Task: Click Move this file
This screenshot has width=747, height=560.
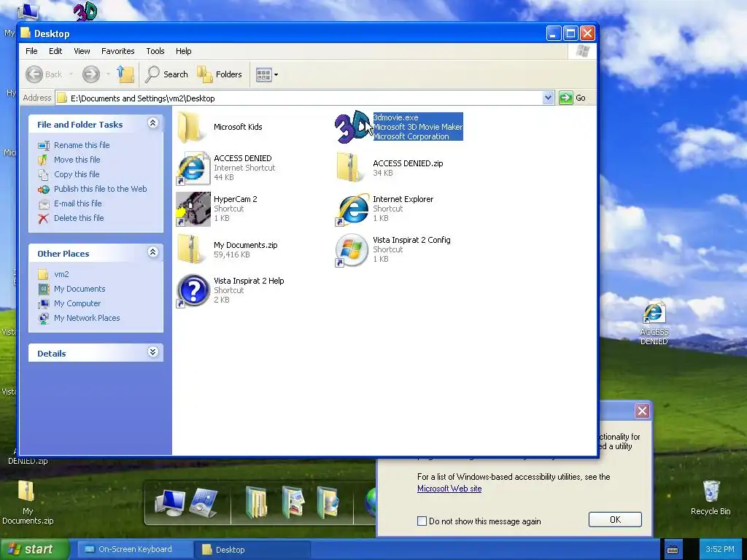Action: pos(69,160)
